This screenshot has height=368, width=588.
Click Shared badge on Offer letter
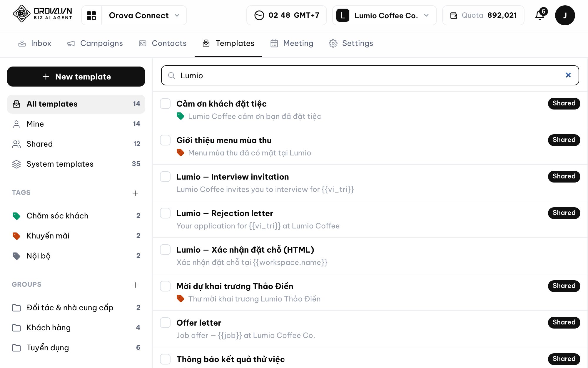click(x=564, y=322)
